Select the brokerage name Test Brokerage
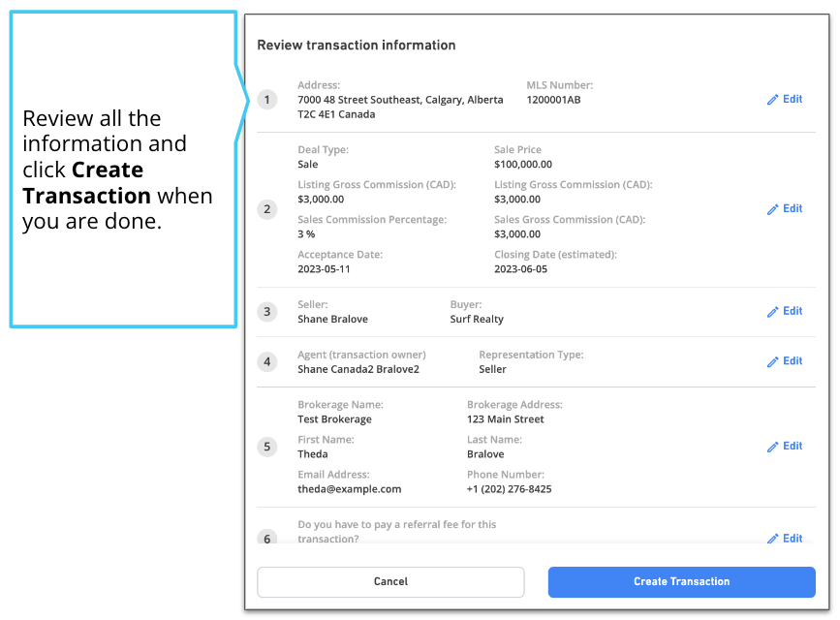Image resolution: width=840 pixels, height=620 pixels. tap(335, 419)
